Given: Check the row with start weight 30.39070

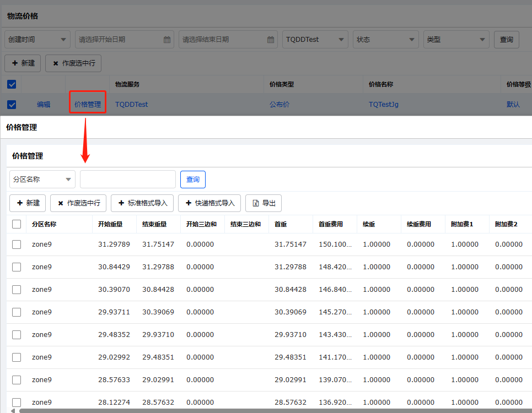Looking at the screenshot, I should [x=17, y=290].
